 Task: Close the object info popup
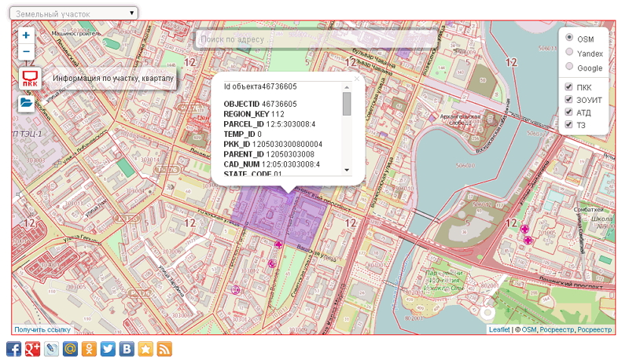357,79
